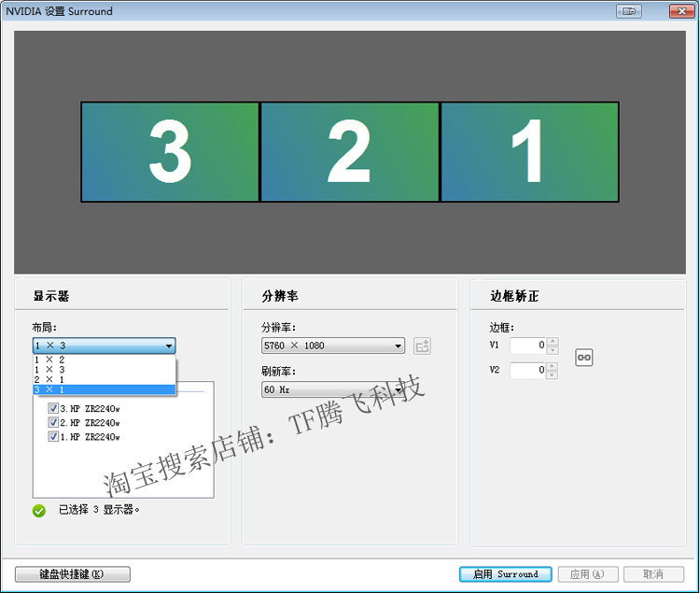Select display 1 in the preview
This screenshot has height=593, width=700.
pyautogui.click(x=529, y=152)
